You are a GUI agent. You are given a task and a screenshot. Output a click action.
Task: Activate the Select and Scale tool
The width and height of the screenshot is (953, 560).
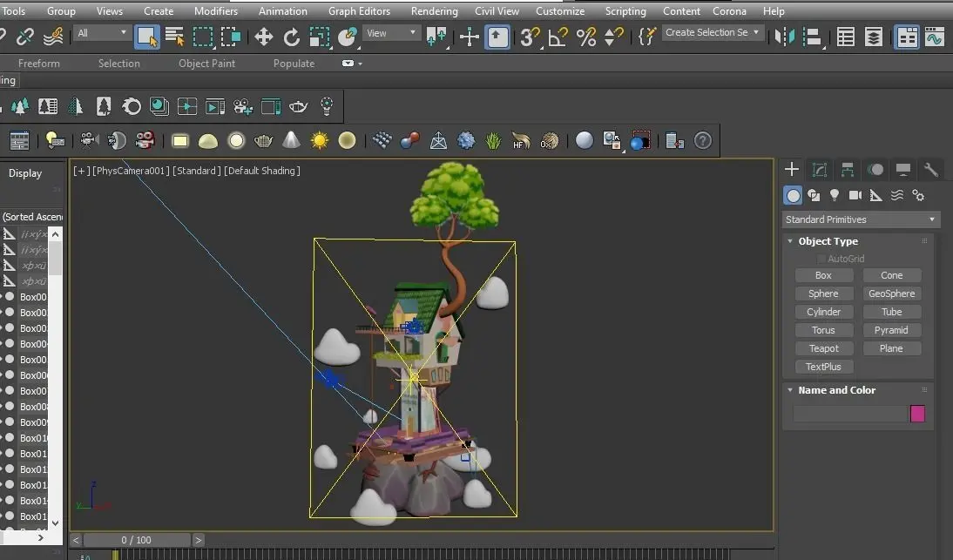pos(319,37)
